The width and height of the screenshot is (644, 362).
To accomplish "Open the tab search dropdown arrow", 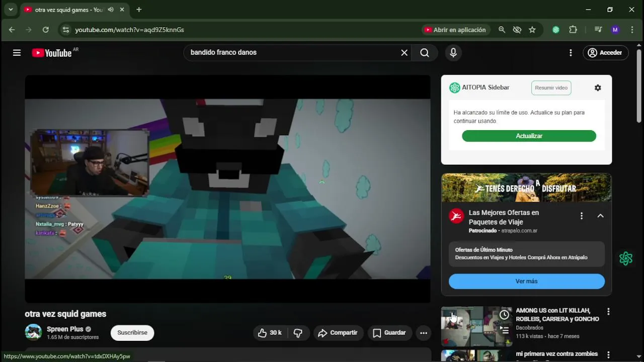I will 11,10.
